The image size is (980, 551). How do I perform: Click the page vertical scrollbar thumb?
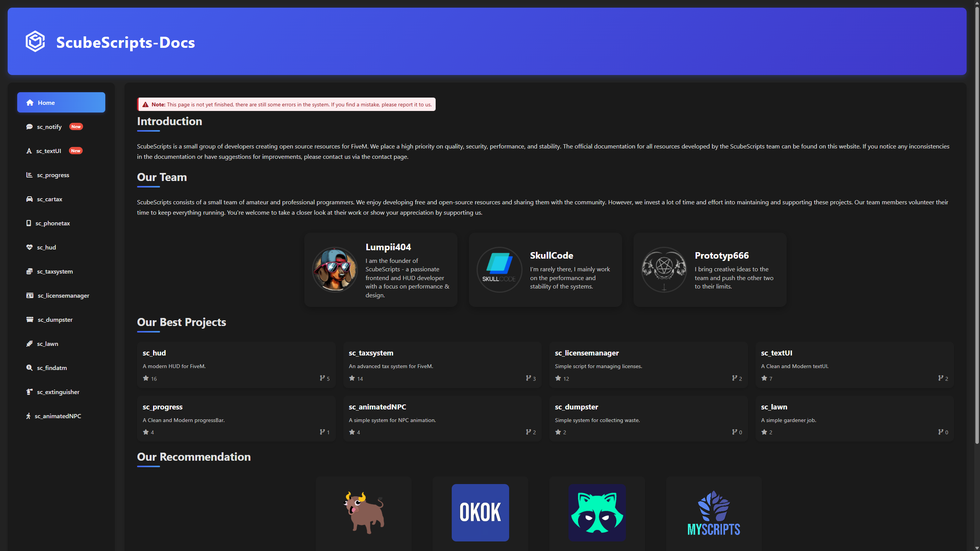pos(977,225)
